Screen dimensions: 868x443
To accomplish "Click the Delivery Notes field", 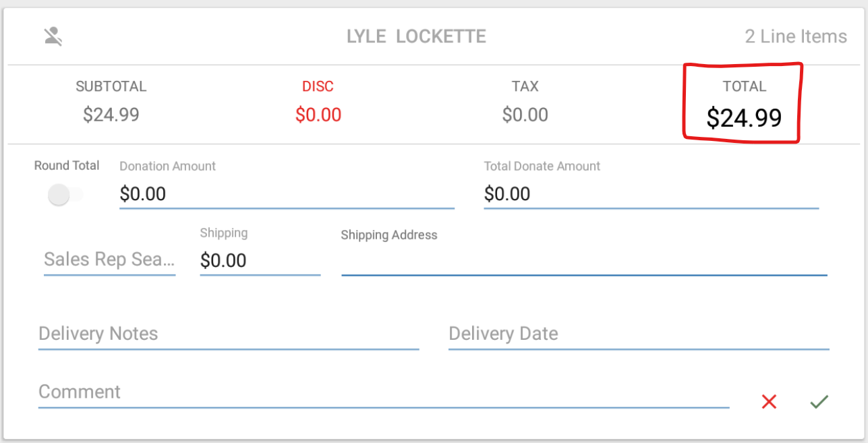I will coord(229,334).
